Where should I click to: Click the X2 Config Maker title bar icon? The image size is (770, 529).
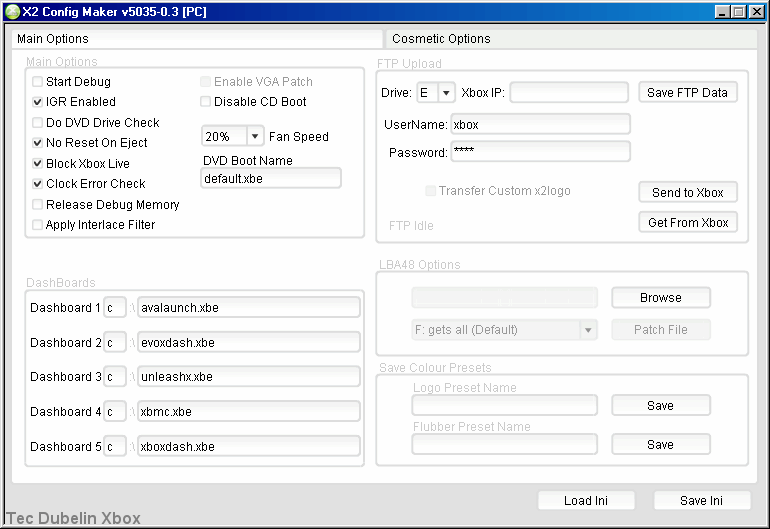click(12, 11)
